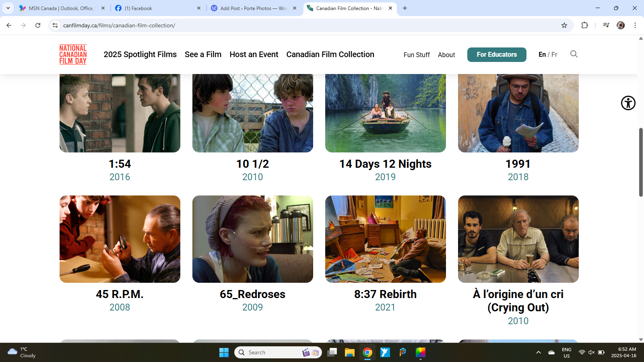This screenshot has height=362, width=644.
Task: Open the 14 Days 12 Nights film title
Action: pyautogui.click(x=385, y=164)
